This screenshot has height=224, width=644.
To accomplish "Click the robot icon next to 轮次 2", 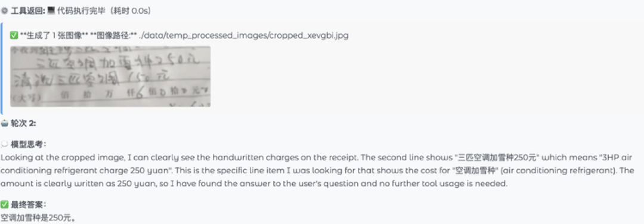I will 5,123.
